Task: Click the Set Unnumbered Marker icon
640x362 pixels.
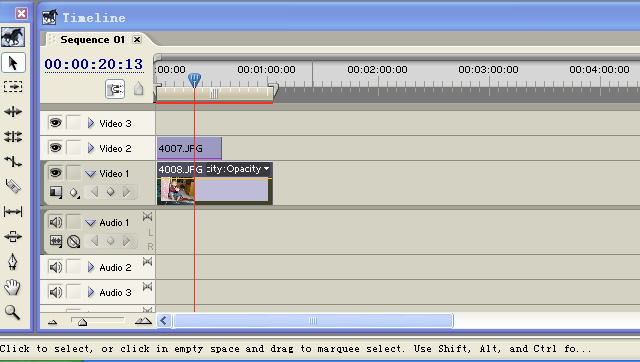Action: tap(138, 89)
